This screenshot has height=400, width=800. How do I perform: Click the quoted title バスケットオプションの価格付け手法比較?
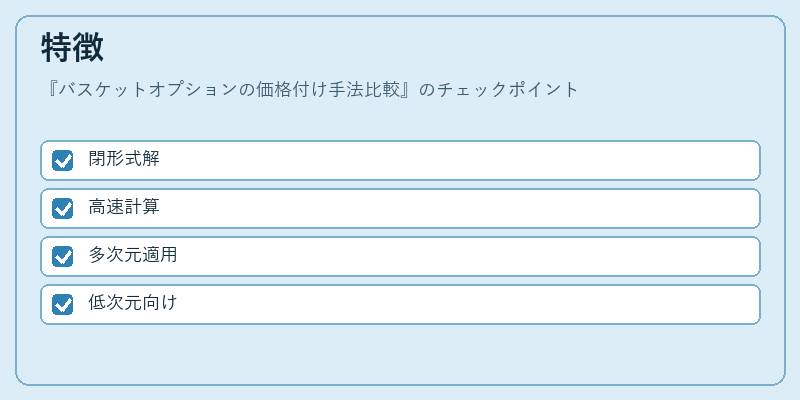pos(229,90)
